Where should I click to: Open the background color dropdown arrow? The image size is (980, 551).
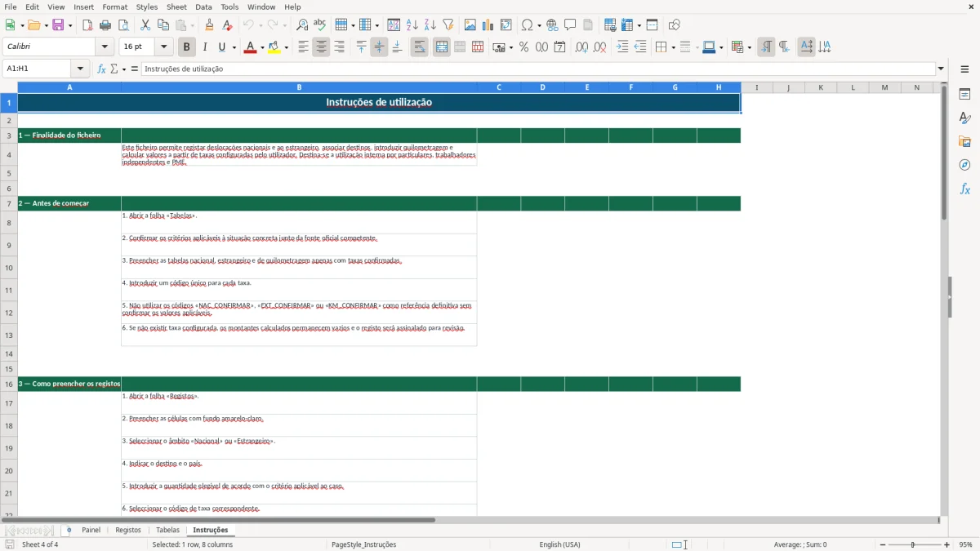pyautogui.click(x=286, y=47)
